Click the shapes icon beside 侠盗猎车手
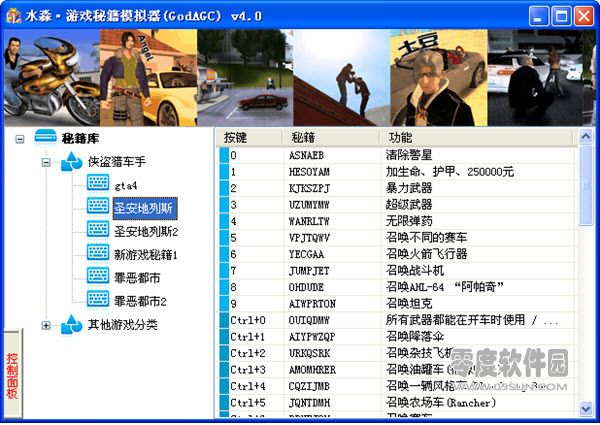Image resolution: width=600 pixels, height=425 pixels. click(x=72, y=161)
